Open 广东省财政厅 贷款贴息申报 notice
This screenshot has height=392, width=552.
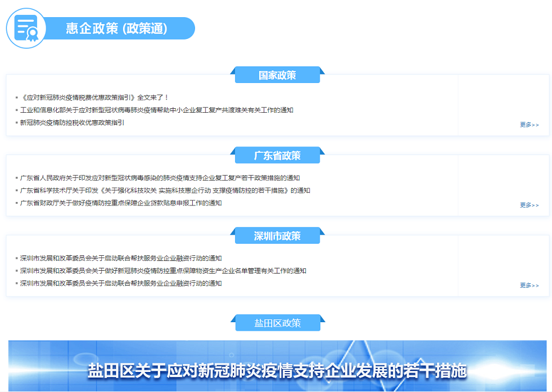[121, 203]
